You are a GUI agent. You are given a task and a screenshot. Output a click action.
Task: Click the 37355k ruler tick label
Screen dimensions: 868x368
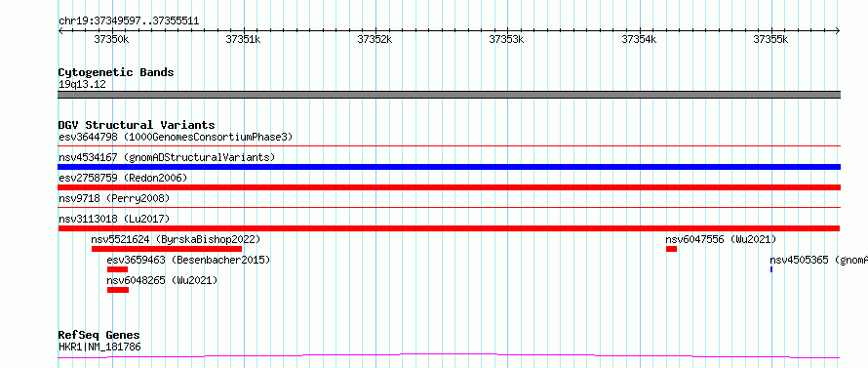point(771,39)
